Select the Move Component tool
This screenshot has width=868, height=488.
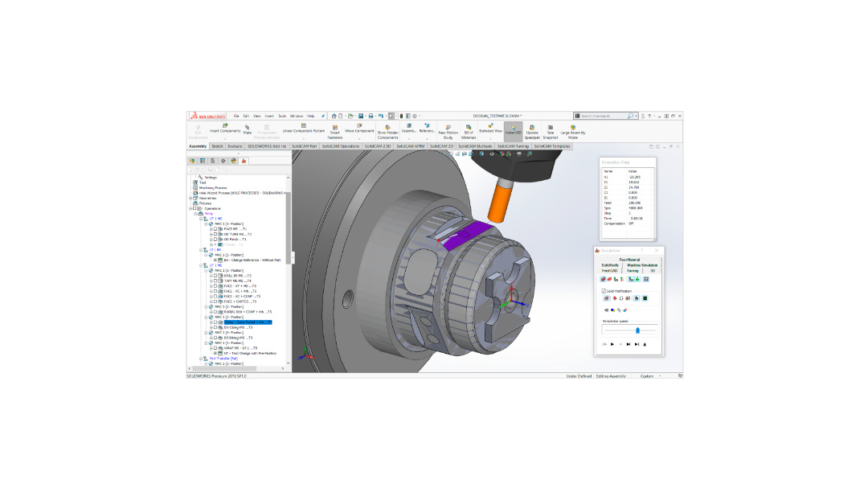point(359,125)
